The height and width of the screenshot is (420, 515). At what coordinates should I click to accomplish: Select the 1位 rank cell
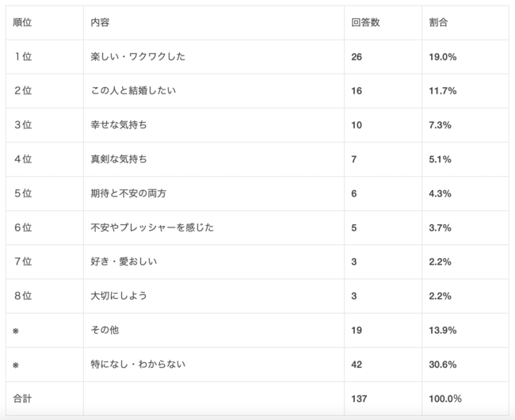point(23,57)
